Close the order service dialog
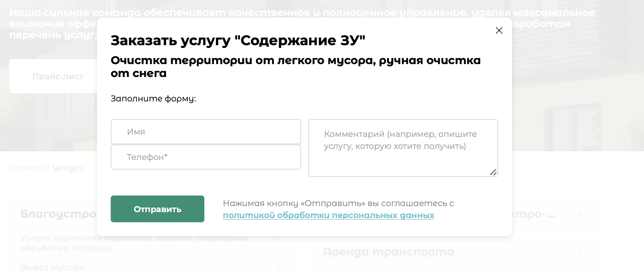 (x=499, y=30)
